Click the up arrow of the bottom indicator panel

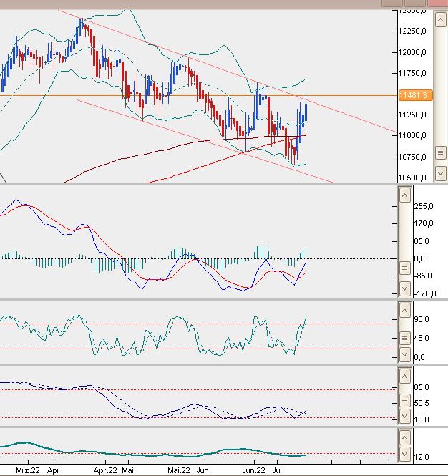(404, 438)
